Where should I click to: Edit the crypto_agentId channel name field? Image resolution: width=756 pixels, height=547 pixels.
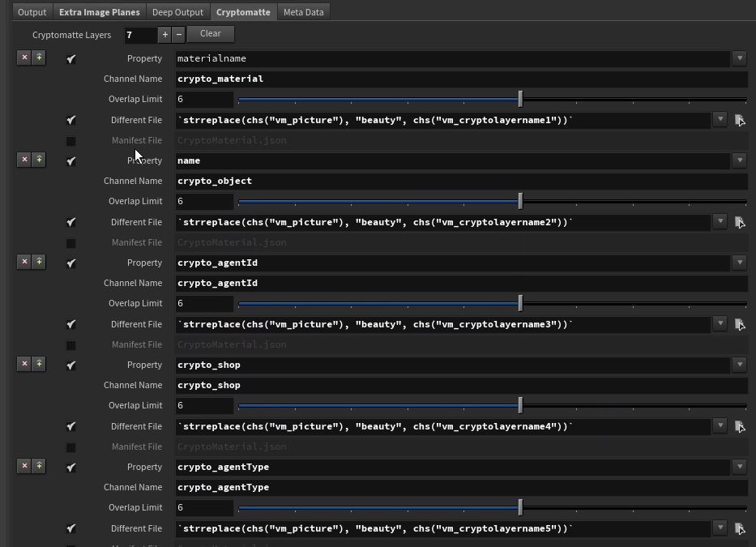tap(461, 283)
